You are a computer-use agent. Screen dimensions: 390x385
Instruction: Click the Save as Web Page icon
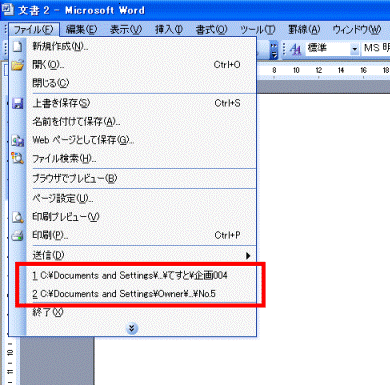point(17,140)
